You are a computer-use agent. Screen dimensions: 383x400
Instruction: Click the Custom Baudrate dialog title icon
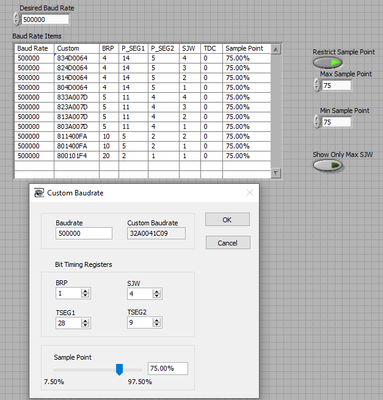click(39, 193)
